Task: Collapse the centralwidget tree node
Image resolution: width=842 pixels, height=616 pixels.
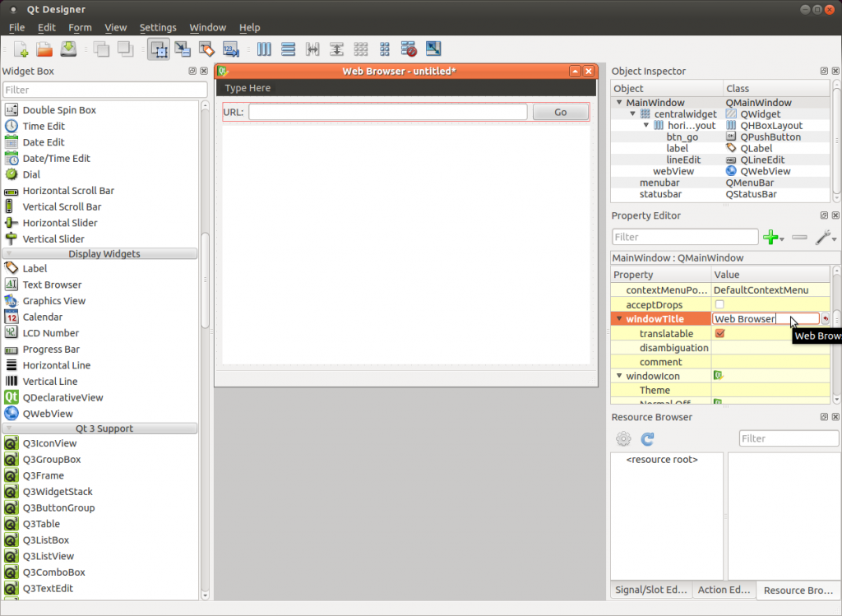Action: click(632, 114)
